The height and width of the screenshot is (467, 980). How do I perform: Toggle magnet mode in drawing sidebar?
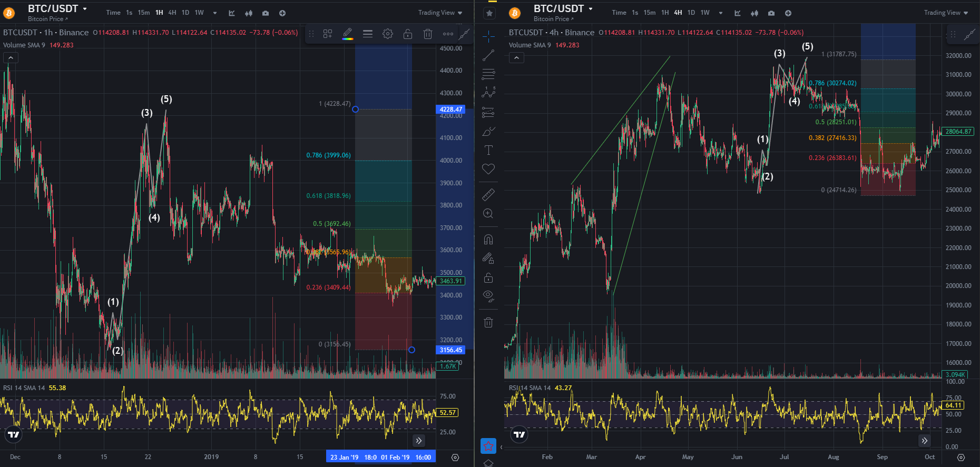pos(488,240)
